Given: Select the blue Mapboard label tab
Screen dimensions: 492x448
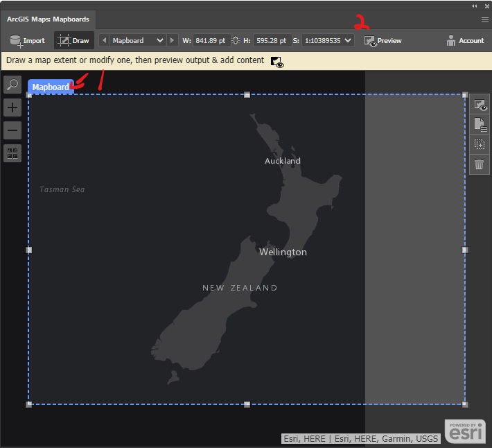Looking at the screenshot, I should point(51,87).
